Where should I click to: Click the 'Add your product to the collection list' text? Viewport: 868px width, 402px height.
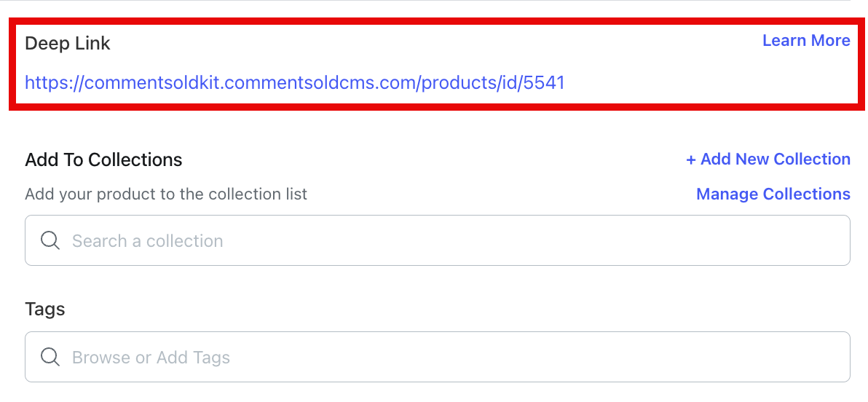166,194
